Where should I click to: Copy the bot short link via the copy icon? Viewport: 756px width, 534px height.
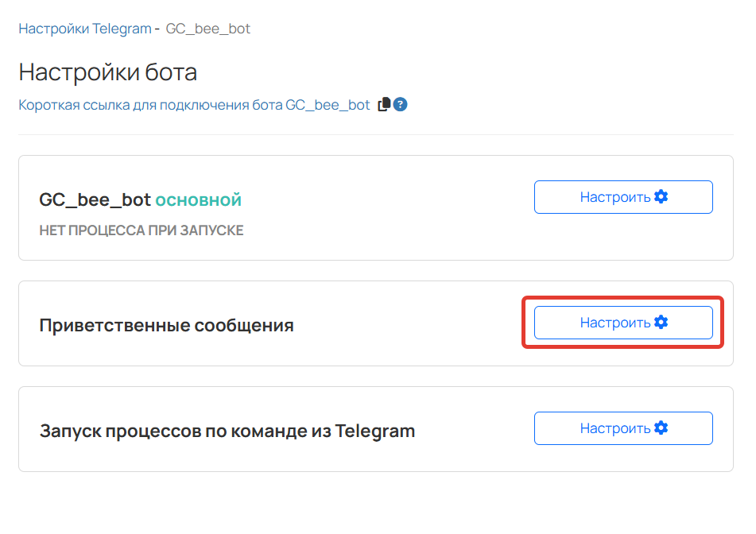(384, 104)
